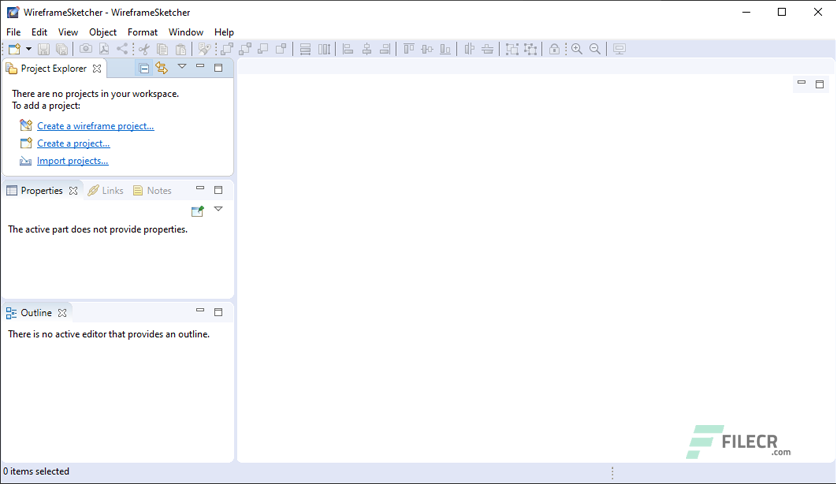Viewport: 836px width, 484px height.
Task: Open the Edit menu
Action: [x=39, y=32]
